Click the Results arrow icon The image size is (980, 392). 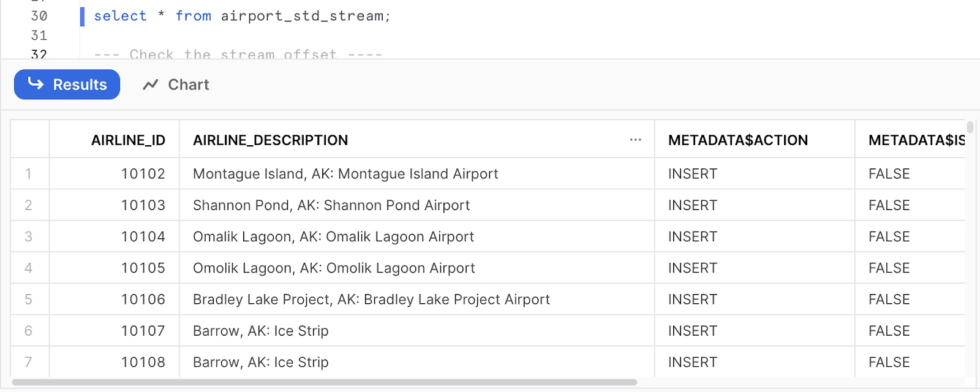pyautogui.click(x=36, y=83)
